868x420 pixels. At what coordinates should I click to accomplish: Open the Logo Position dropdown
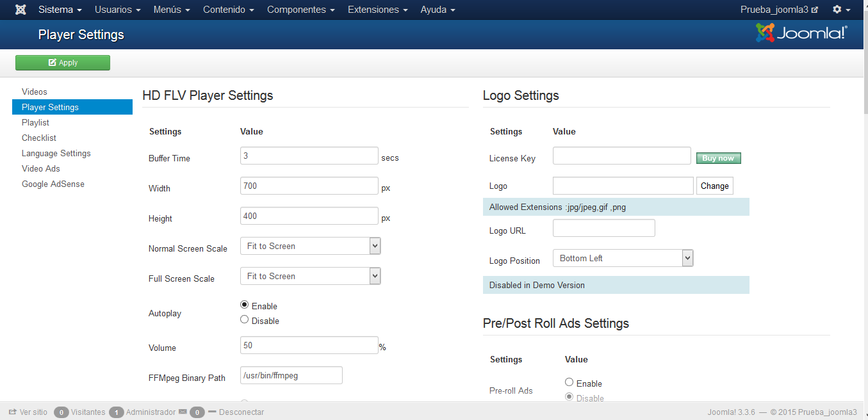pos(623,258)
